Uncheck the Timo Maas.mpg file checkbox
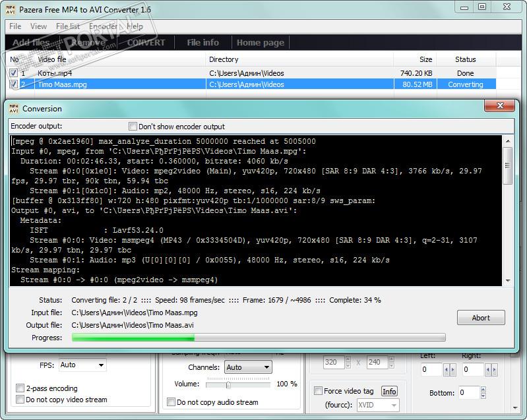The width and height of the screenshot is (527, 420). (x=13, y=84)
